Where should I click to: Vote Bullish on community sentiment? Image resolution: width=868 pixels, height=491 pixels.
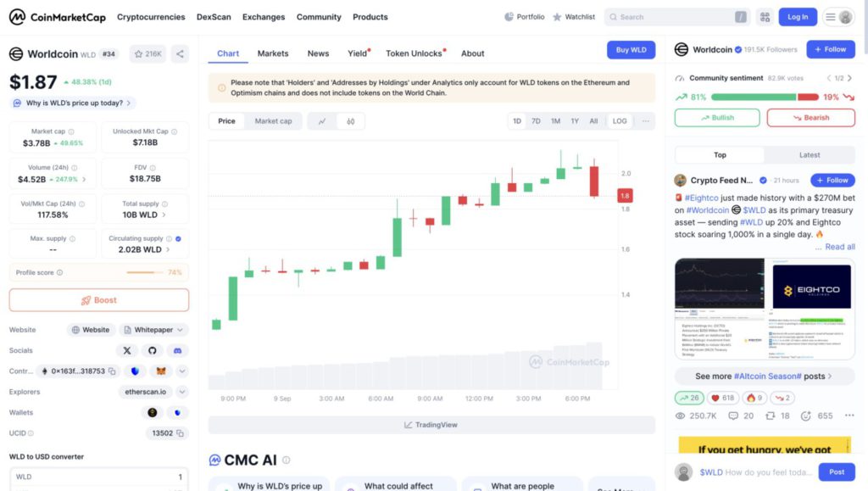[717, 118]
